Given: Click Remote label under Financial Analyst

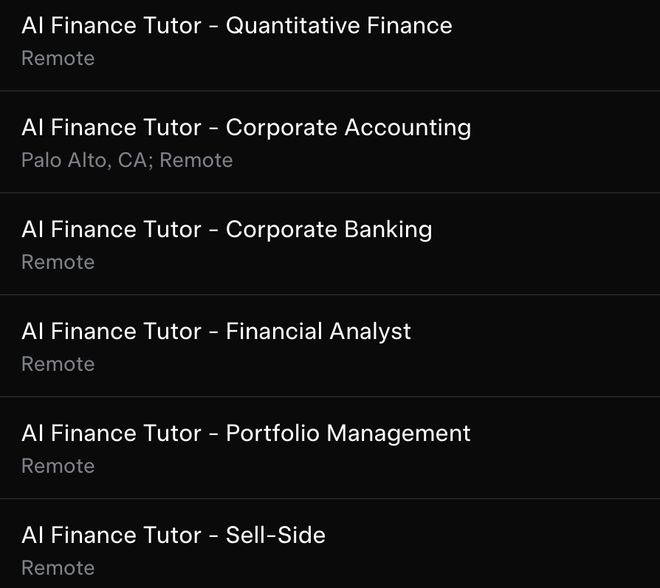Looking at the screenshot, I should click(58, 365).
